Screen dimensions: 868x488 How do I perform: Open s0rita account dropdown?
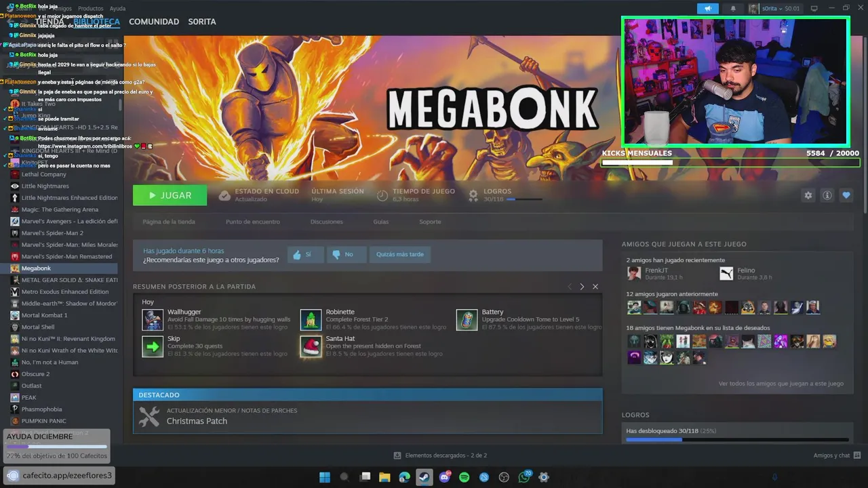[x=775, y=9]
